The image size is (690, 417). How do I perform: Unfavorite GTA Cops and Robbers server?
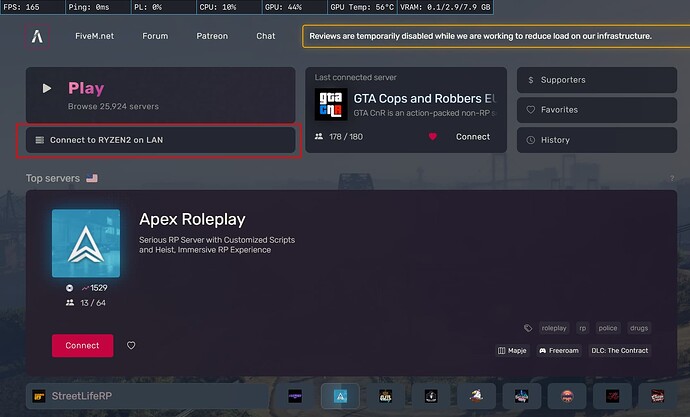coord(433,137)
